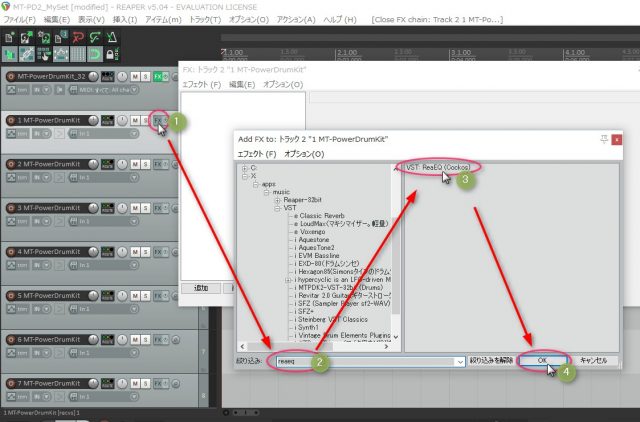Screen dimensions: 640x422
Task: Solo the 2 MT-PowerDrumKit track
Action: 145,164
